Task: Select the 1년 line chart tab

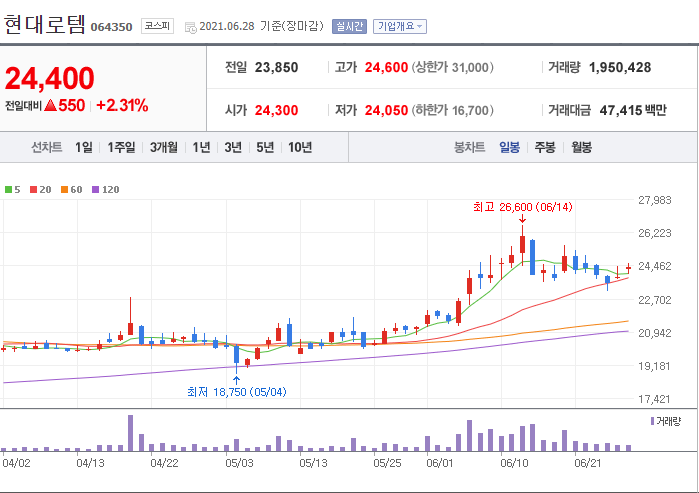Action: (201, 147)
